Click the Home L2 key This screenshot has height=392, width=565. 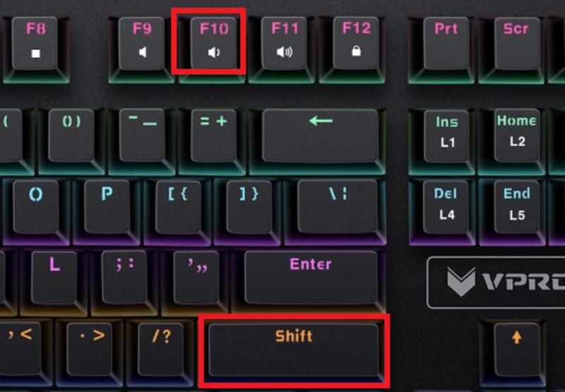tap(517, 136)
